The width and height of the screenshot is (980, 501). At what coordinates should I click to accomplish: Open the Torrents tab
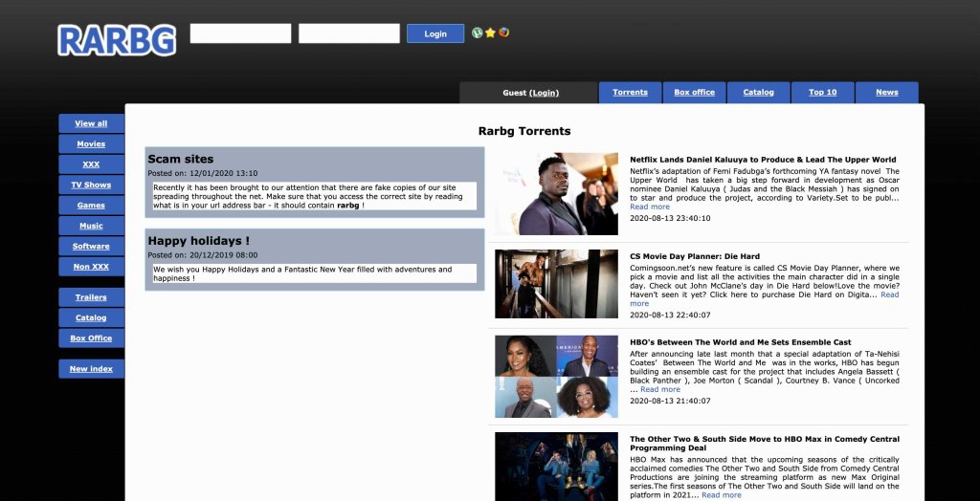pos(630,93)
